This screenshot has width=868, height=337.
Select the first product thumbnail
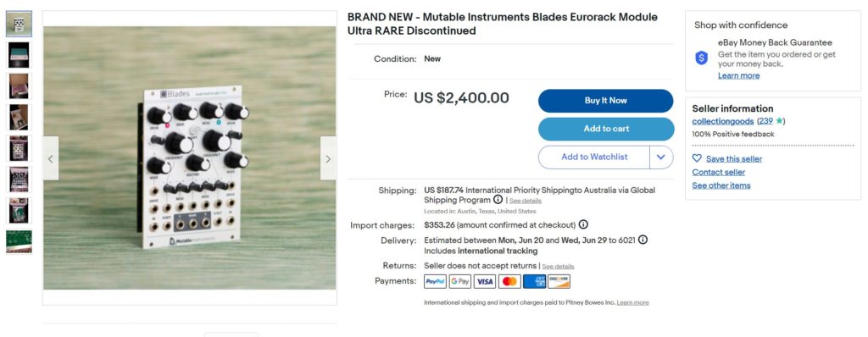point(19,24)
